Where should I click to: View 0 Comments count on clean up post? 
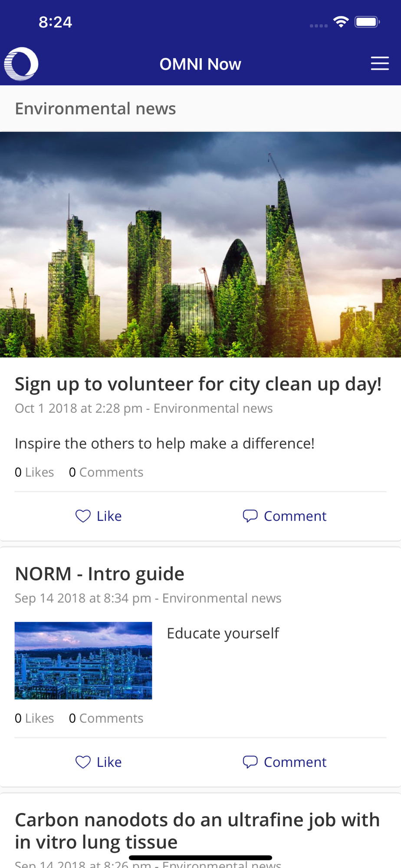[x=106, y=472]
